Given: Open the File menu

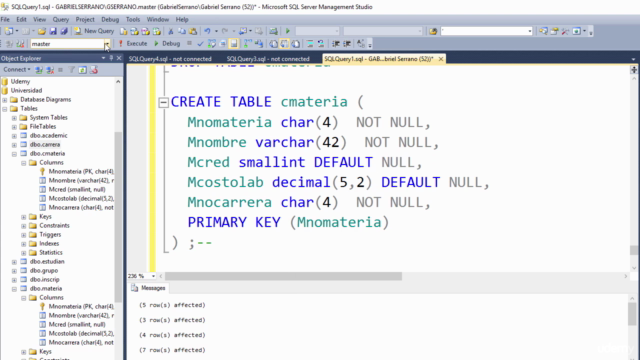Looking at the screenshot, I should pos(5,19).
